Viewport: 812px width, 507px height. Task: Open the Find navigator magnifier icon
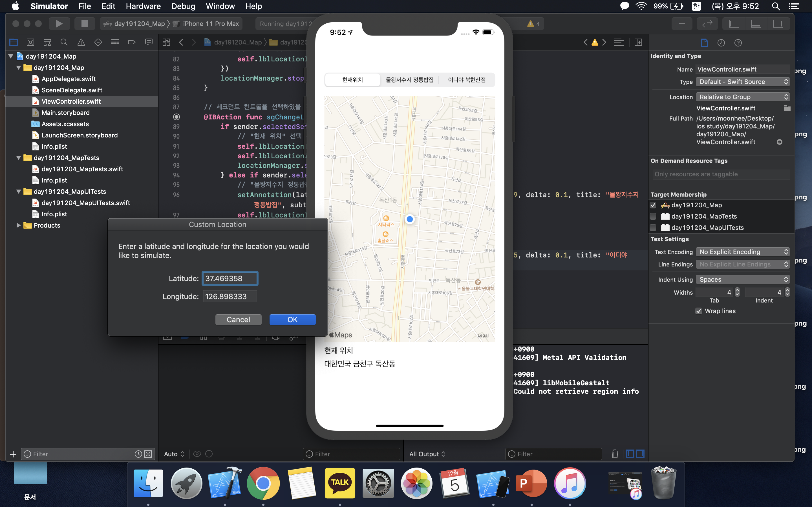[64, 42]
